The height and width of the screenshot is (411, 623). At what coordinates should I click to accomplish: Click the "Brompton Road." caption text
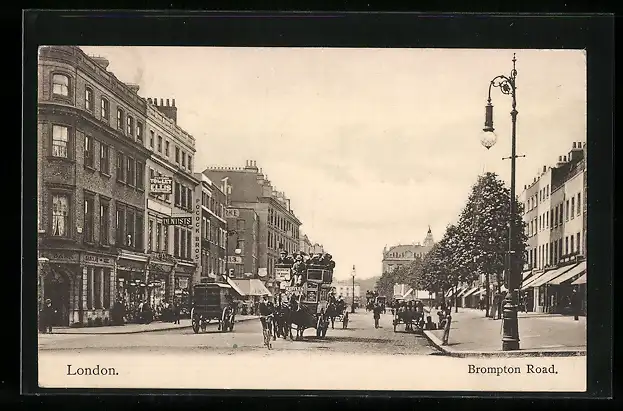514,369
